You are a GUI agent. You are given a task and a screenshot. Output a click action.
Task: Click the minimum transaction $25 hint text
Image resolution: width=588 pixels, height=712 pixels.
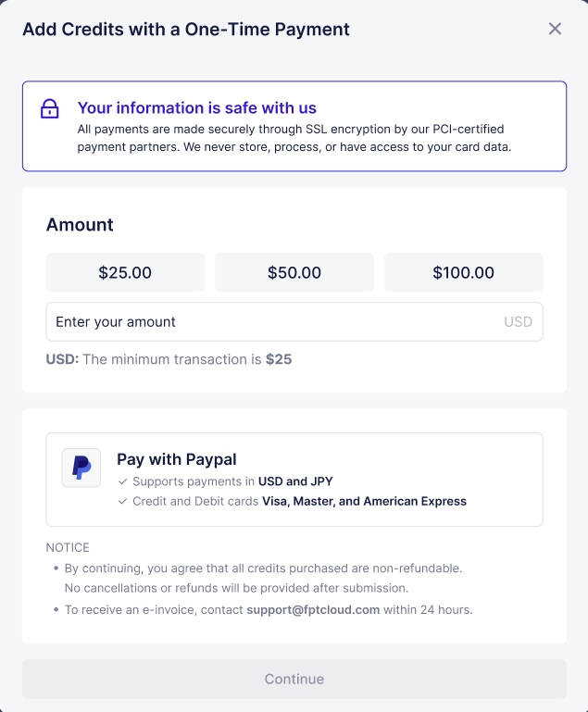pyautogui.click(x=169, y=359)
